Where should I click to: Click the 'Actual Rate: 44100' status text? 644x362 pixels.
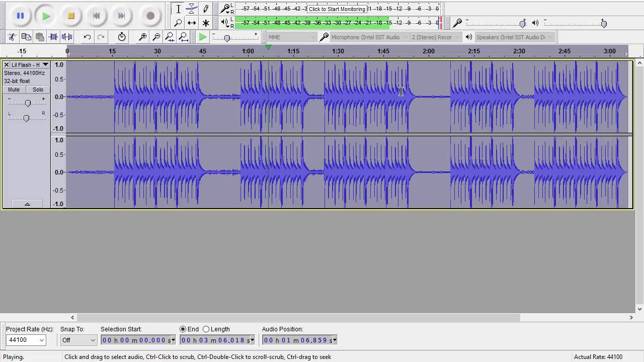598,357
